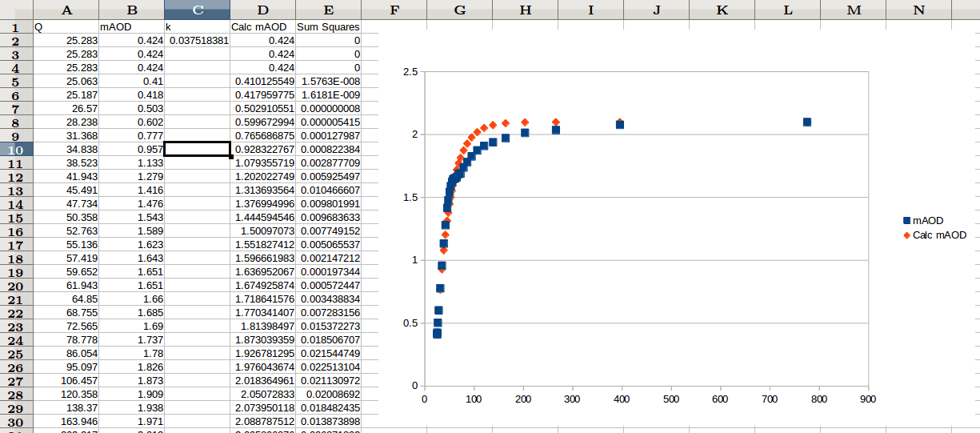Screen dimensions: 980x433
Task: Select cell B10 with value 0.957
Action: (131, 150)
